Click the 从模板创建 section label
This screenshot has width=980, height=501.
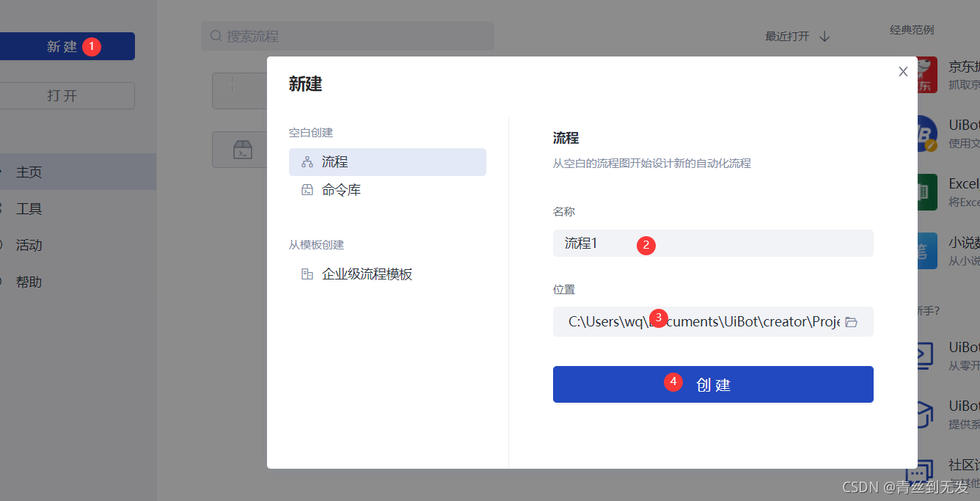[316, 245]
